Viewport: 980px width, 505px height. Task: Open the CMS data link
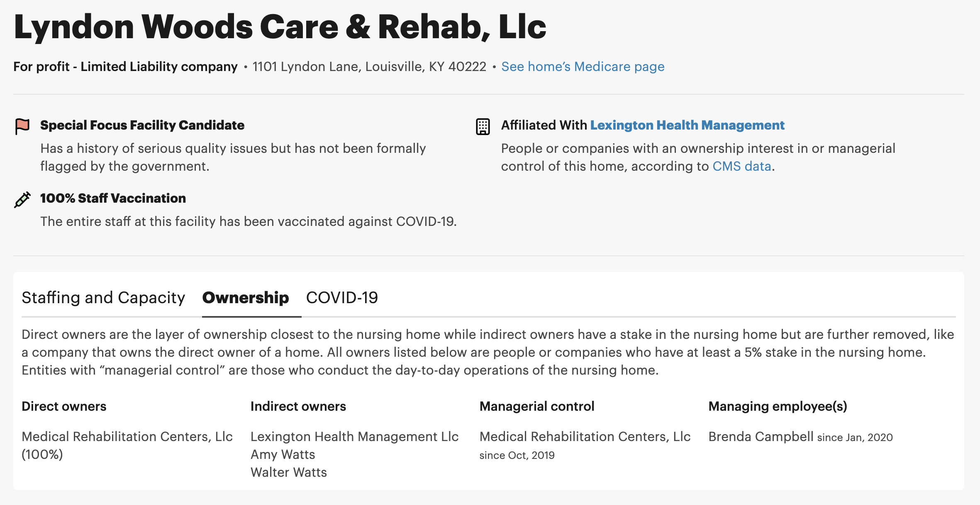pos(741,166)
